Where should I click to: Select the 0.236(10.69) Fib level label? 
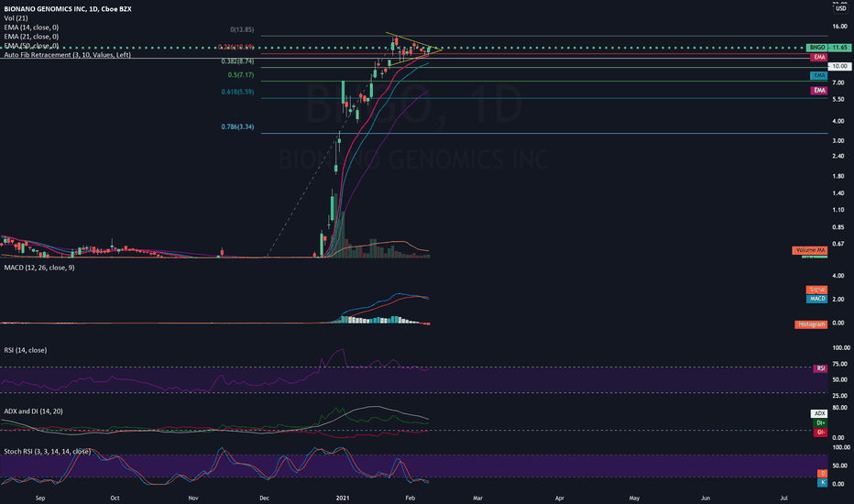click(x=235, y=47)
